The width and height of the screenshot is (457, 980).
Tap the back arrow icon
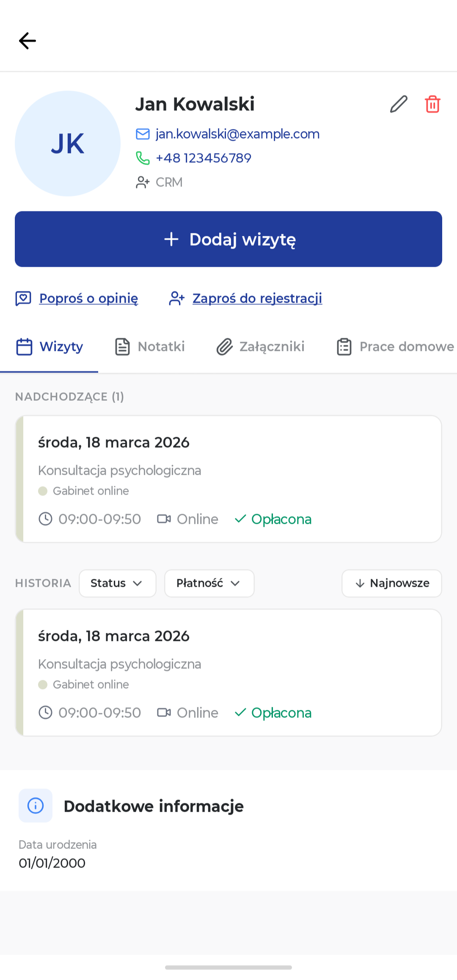coord(28,41)
